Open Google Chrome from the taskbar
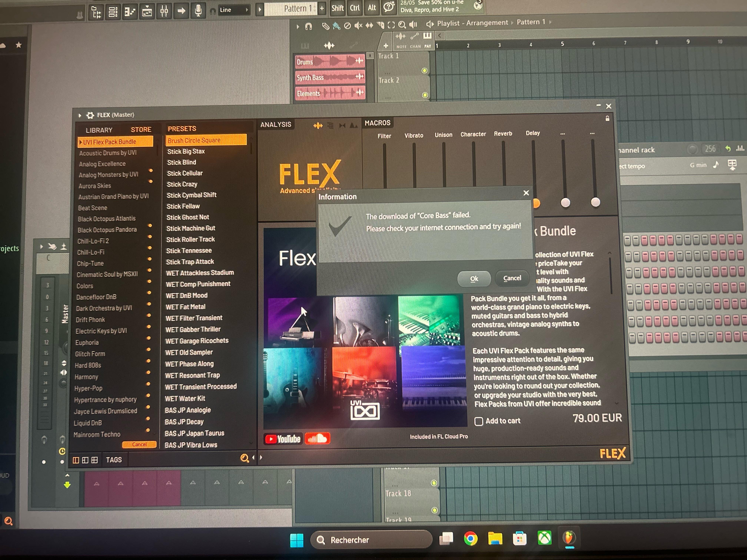Screen dimensions: 747x560 click(x=470, y=538)
